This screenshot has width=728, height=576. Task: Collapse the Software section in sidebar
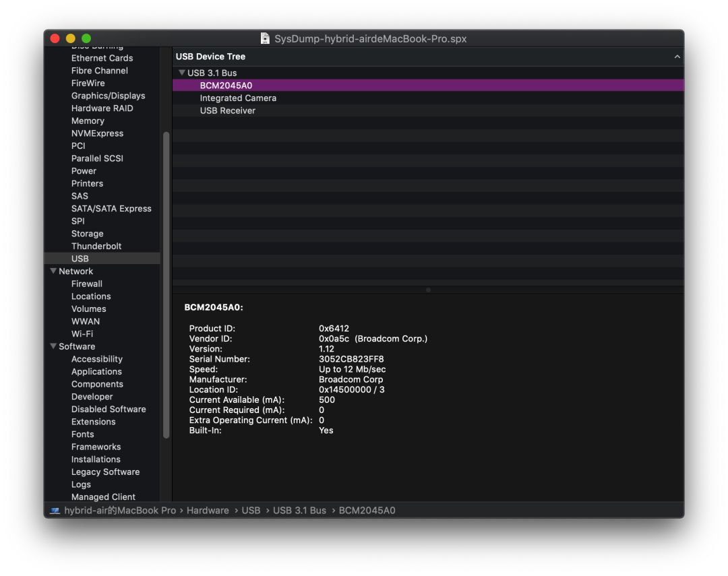pyautogui.click(x=53, y=346)
